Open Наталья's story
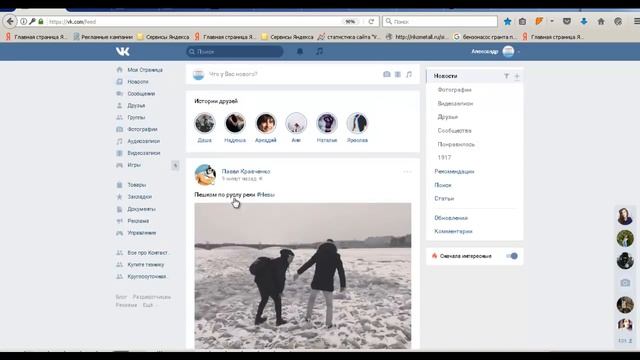640x360 pixels. [327, 123]
